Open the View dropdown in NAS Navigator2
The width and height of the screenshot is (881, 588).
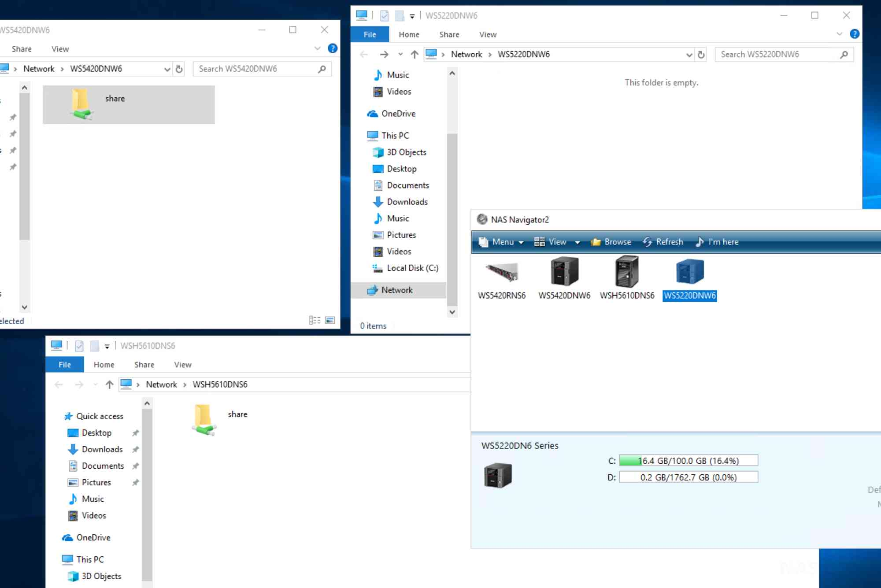point(556,242)
